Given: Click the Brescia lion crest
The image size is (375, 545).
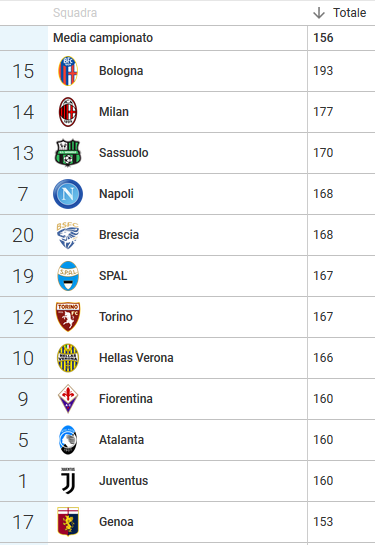Looking at the screenshot, I should pyautogui.click(x=68, y=235).
